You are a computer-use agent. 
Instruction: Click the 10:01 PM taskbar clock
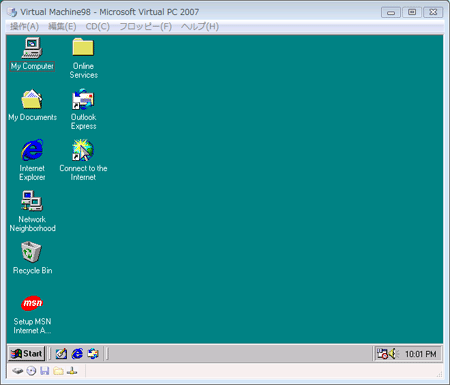click(421, 354)
